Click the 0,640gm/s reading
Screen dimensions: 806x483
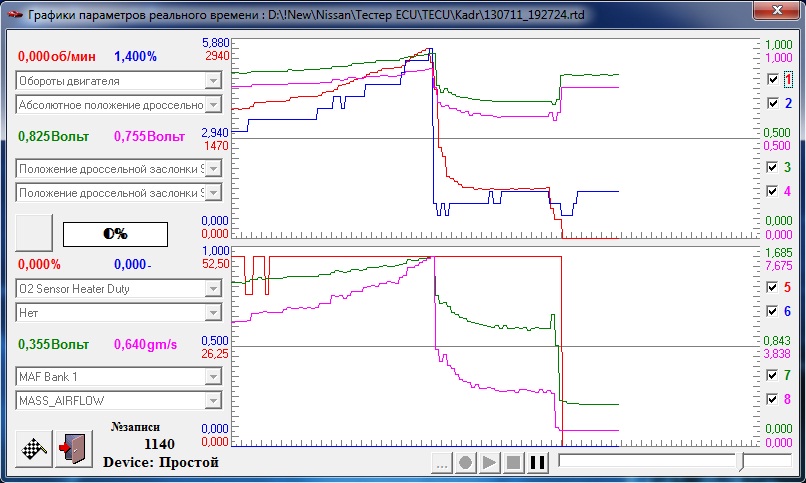click(x=145, y=344)
